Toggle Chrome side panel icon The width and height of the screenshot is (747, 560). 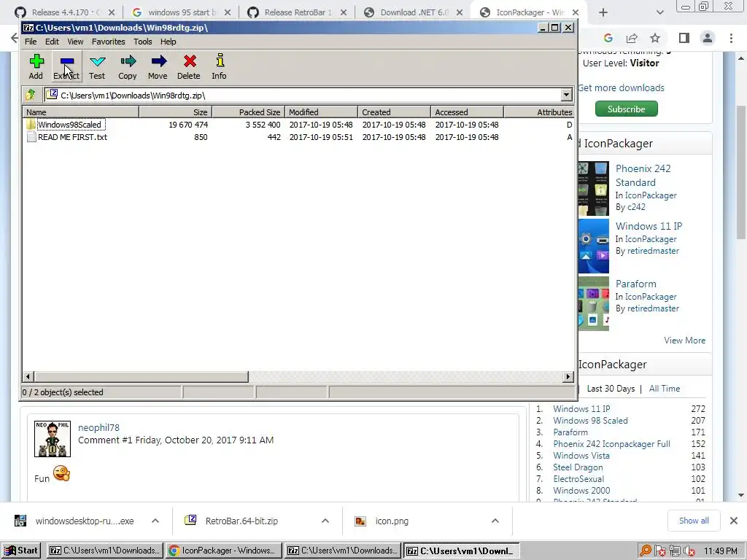(684, 38)
